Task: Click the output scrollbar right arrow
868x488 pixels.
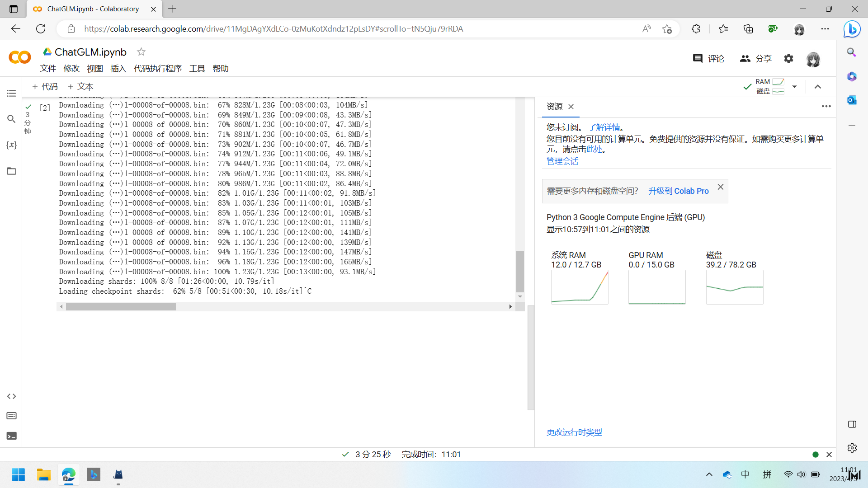Action: pyautogui.click(x=510, y=307)
